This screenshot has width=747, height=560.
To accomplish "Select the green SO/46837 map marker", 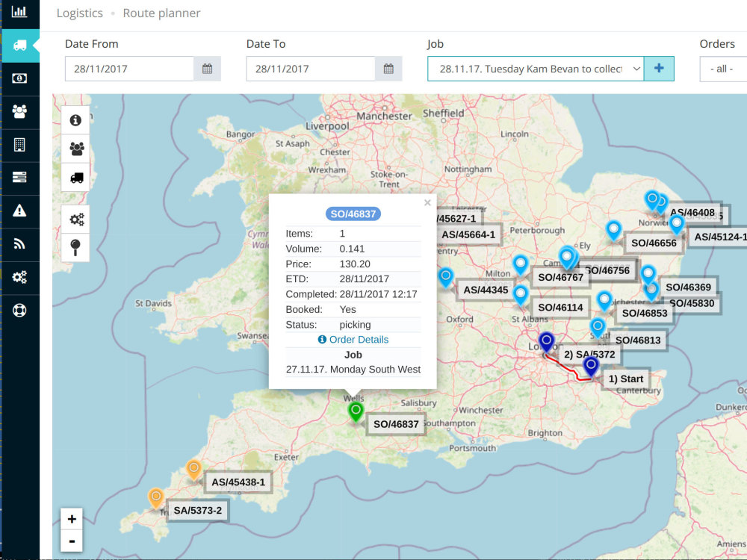I will tap(356, 412).
